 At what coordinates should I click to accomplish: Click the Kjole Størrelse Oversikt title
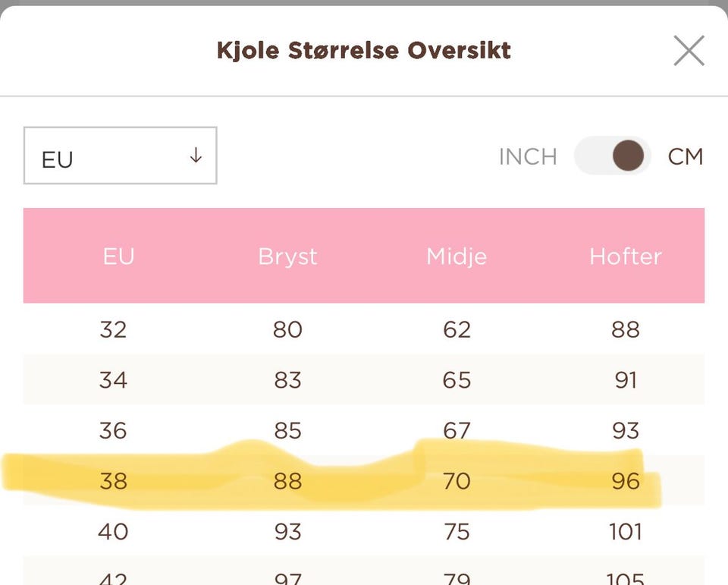364,51
